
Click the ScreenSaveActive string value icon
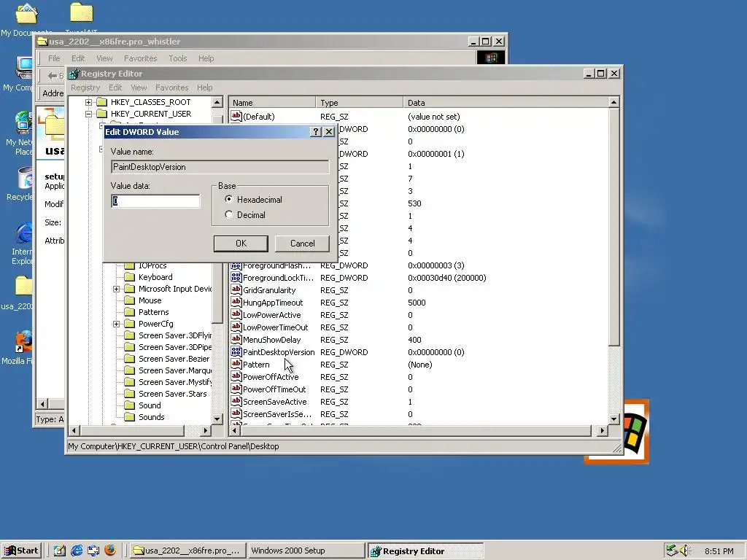click(236, 402)
